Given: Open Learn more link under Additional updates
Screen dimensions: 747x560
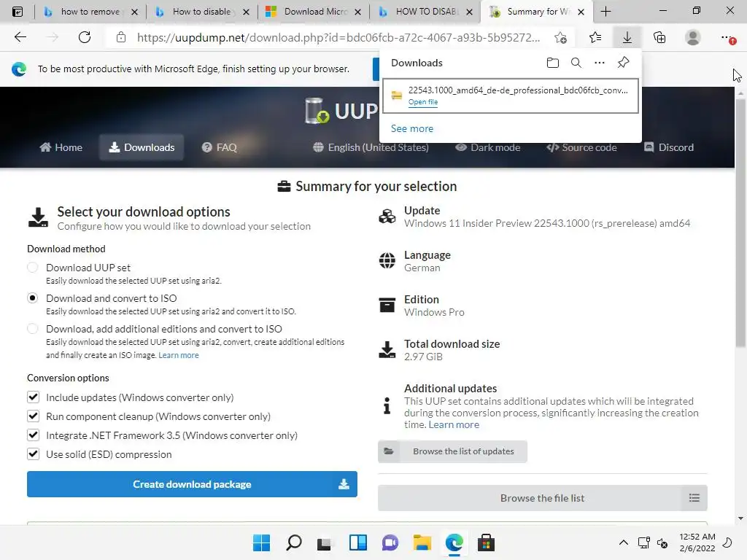Looking at the screenshot, I should tap(454, 424).
